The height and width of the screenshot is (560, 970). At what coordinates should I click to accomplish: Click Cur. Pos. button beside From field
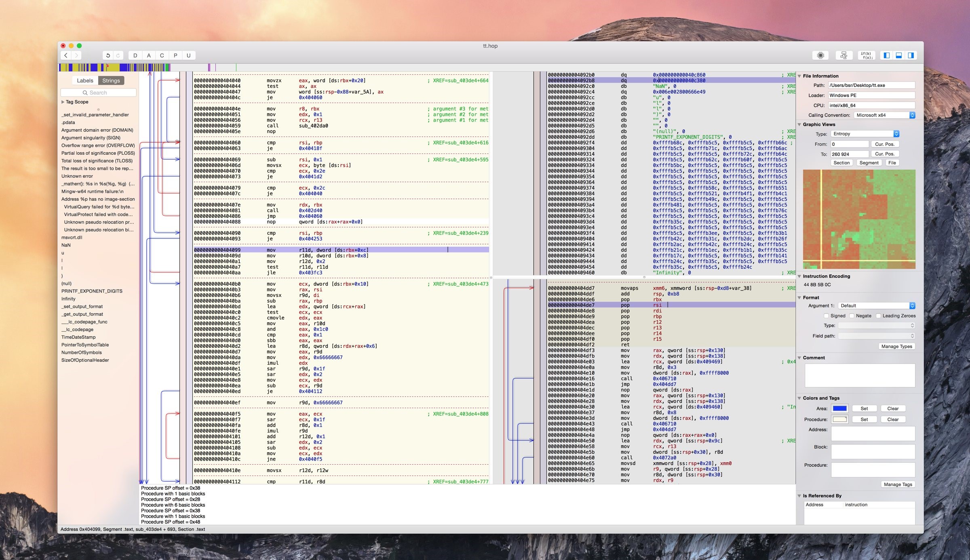(x=884, y=144)
